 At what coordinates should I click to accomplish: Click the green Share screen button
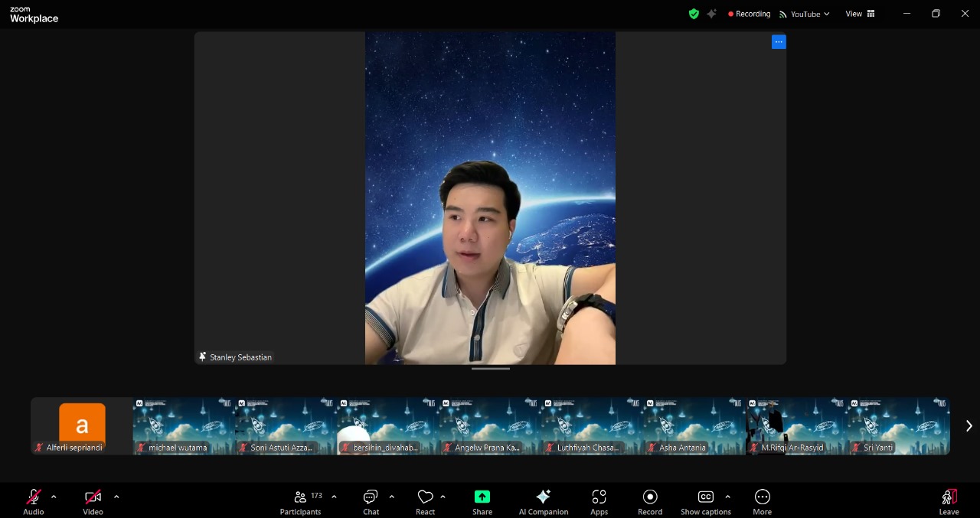(x=482, y=502)
